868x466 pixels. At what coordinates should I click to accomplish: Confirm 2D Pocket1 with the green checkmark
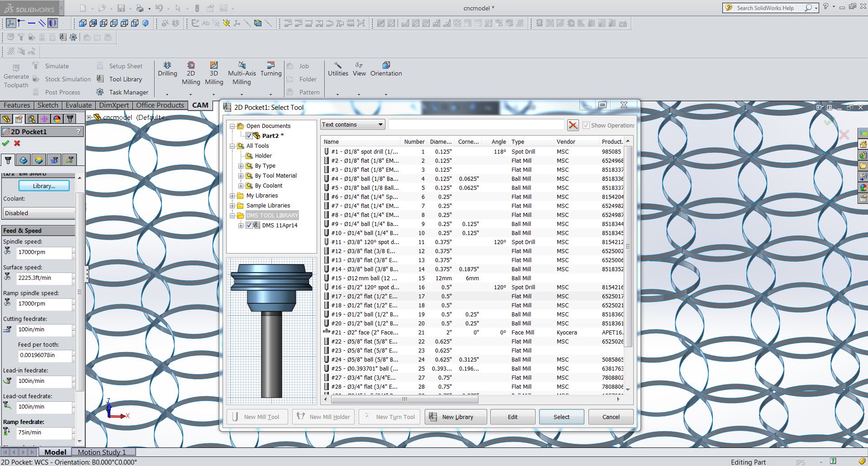pos(6,143)
